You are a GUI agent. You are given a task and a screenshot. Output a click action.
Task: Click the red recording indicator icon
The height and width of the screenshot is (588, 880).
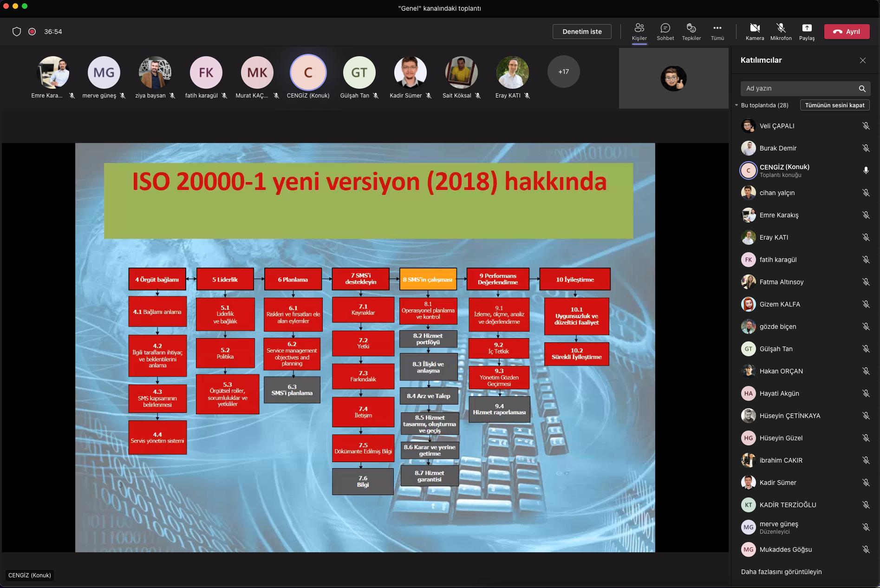[32, 32]
